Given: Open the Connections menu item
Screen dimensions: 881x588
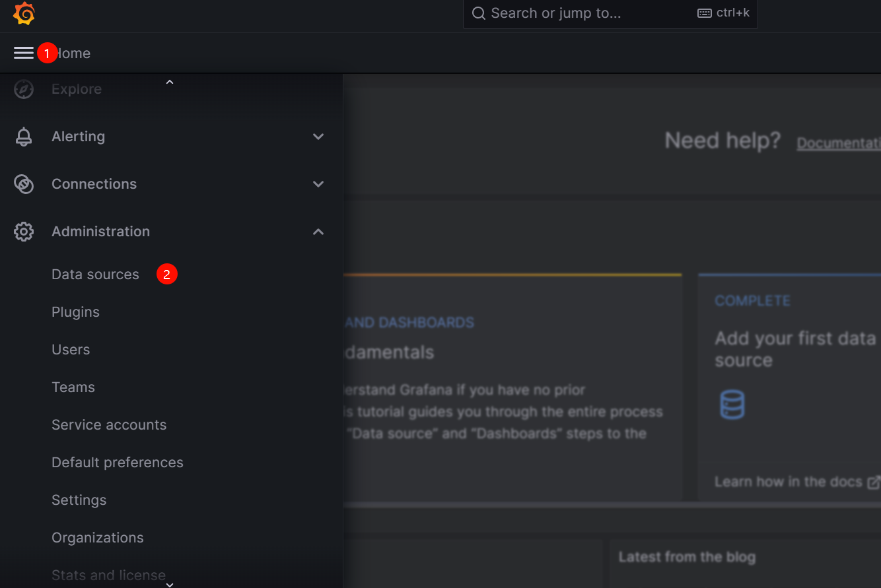Looking at the screenshot, I should tap(94, 184).
